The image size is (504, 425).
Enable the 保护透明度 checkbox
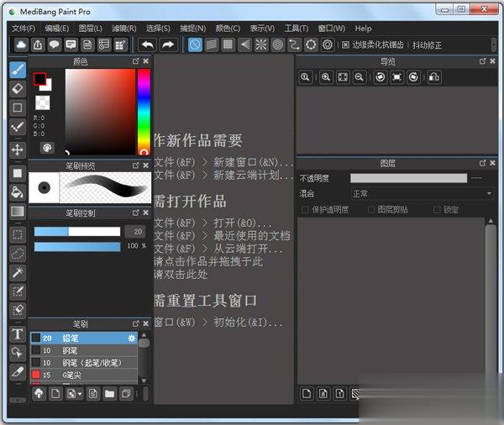(x=305, y=209)
